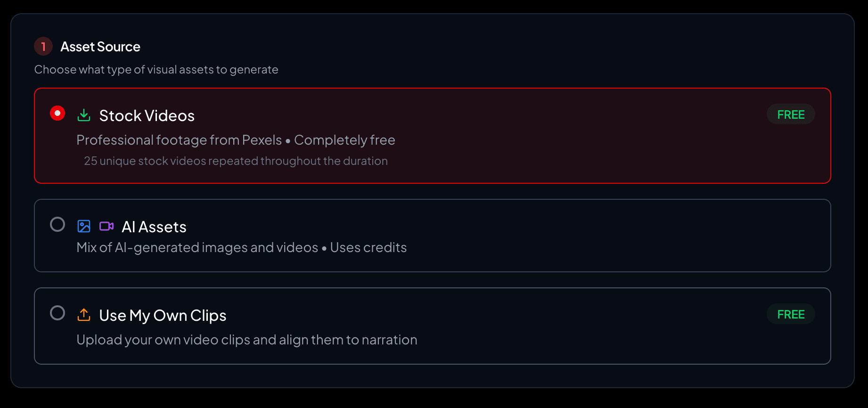Image resolution: width=868 pixels, height=408 pixels.
Task: Click the FREE badge on Use My Own Clips
Action: 791,314
